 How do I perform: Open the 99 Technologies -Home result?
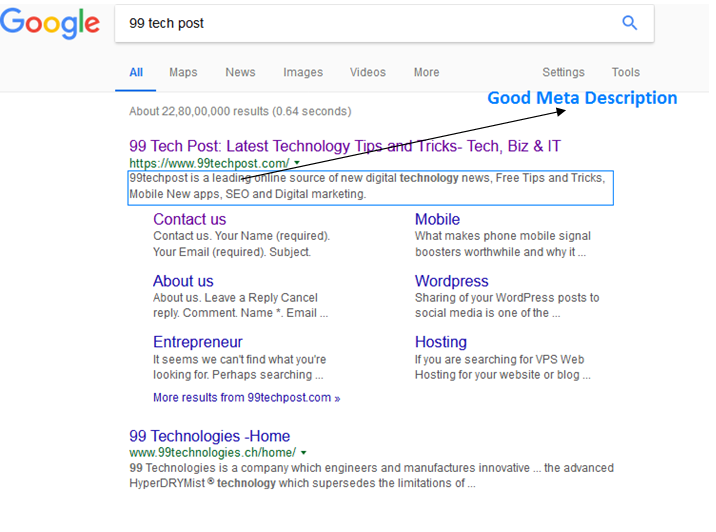pyautogui.click(x=209, y=436)
